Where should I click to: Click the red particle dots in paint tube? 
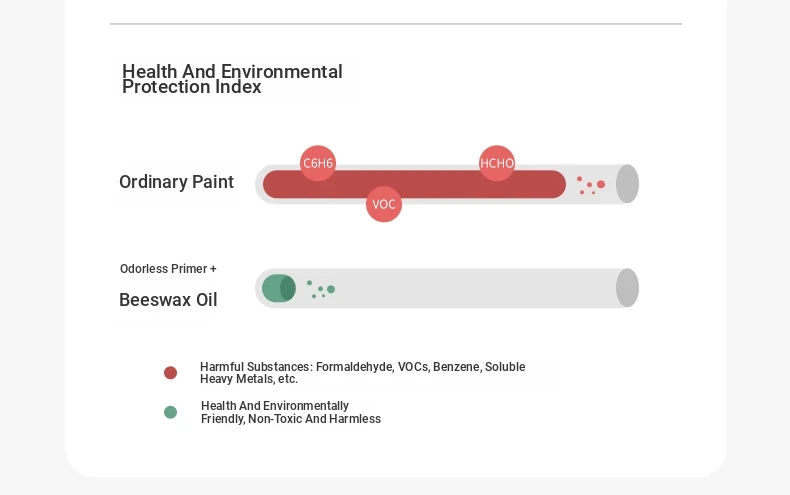pos(590,185)
